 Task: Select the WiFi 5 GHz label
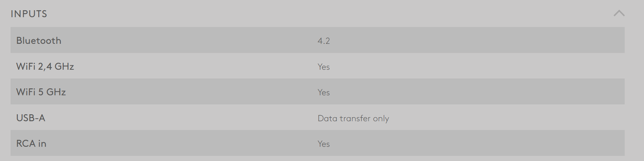[41, 92]
